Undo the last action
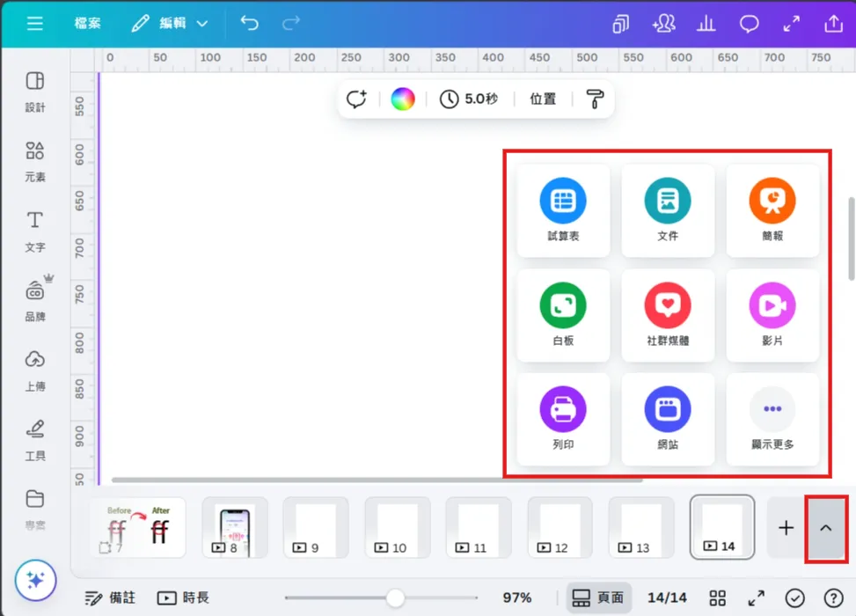Viewport: 856px width, 616px height. [250, 23]
